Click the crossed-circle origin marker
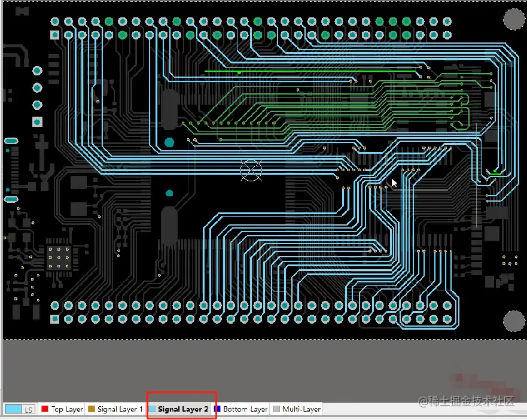527x420 pixels. (x=251, y=171)
